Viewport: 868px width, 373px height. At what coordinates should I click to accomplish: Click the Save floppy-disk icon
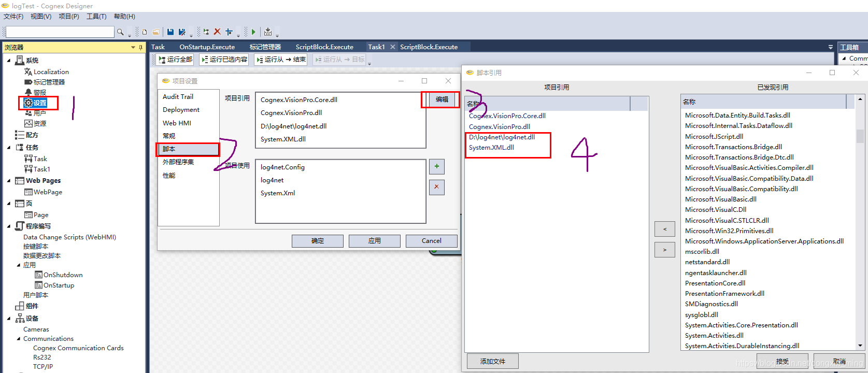pyautogui.click(x=170, y=32)
